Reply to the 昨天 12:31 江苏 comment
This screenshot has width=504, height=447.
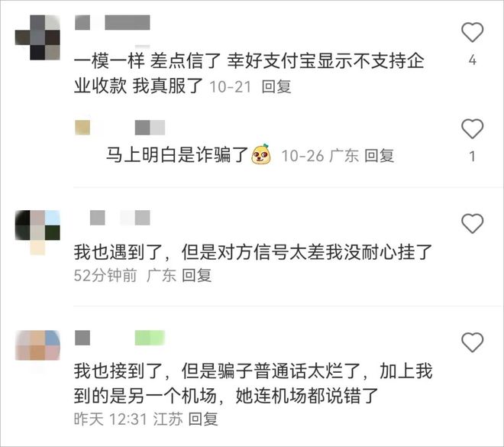tap(203, 419)
